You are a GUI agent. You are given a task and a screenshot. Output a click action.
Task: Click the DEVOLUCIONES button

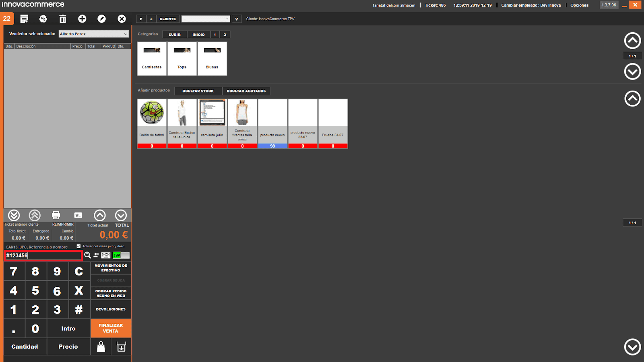[111, 309]
